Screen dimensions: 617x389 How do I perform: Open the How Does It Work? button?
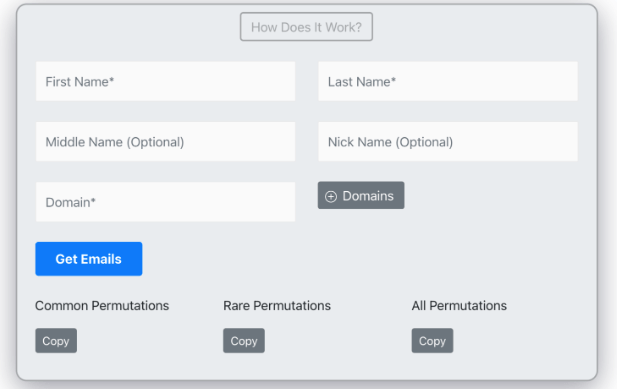[306, 27]
